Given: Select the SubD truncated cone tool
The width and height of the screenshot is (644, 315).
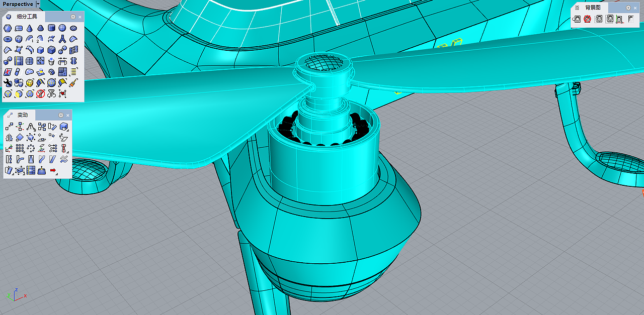Looking at the screenshot, I should click(x=40, y=28).
